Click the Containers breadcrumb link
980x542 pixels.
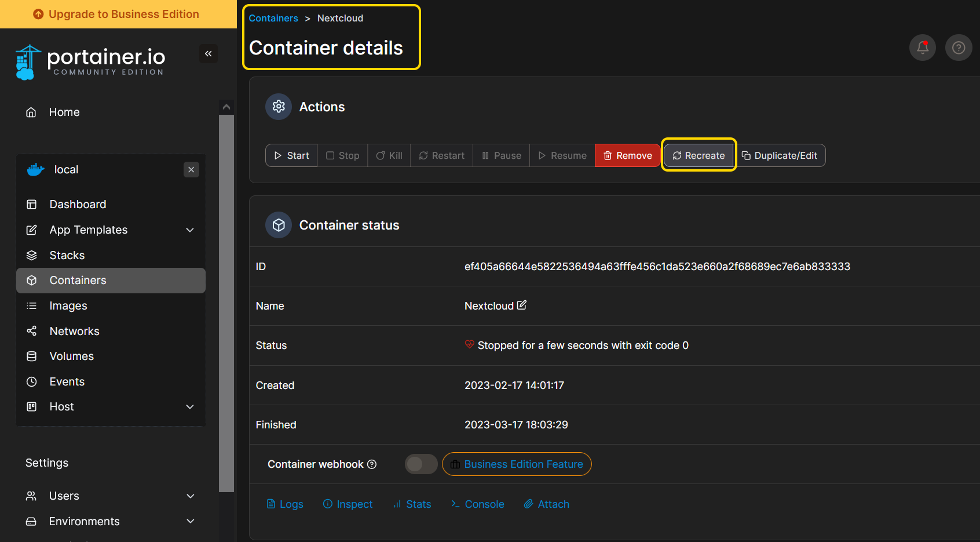coord(273,19)
